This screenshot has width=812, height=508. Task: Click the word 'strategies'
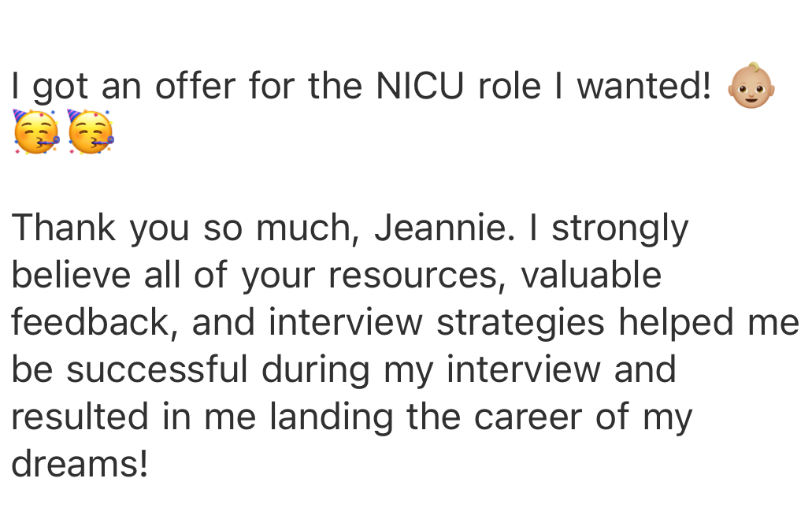point(521,323)
